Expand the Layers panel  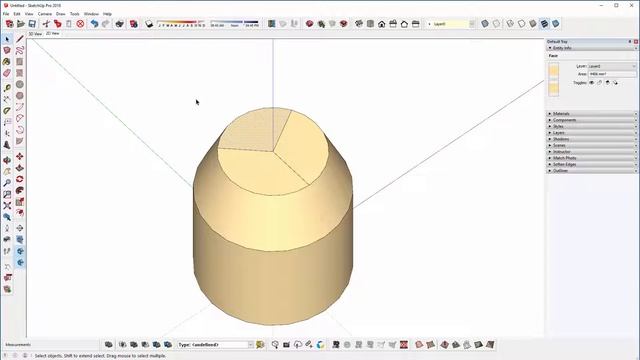(592, 133)
